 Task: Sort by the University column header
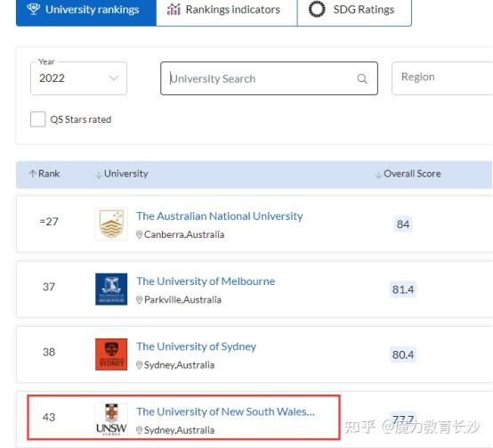coord(122,174)
